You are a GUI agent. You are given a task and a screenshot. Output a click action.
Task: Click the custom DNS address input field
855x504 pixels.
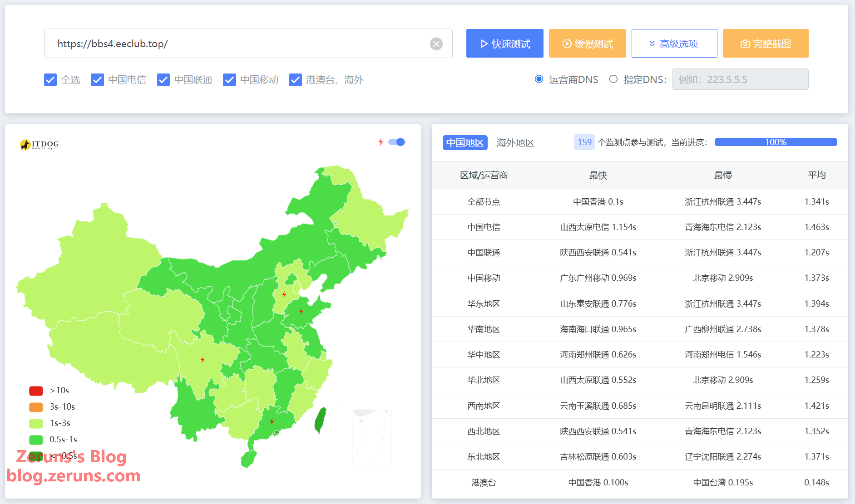(740, 79)
